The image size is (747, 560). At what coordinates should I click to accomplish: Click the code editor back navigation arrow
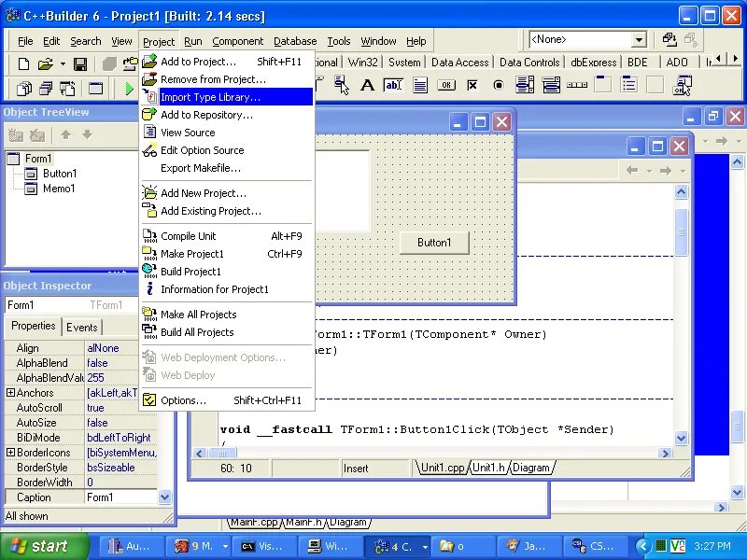pyautogui.click(x=632, y=170)
